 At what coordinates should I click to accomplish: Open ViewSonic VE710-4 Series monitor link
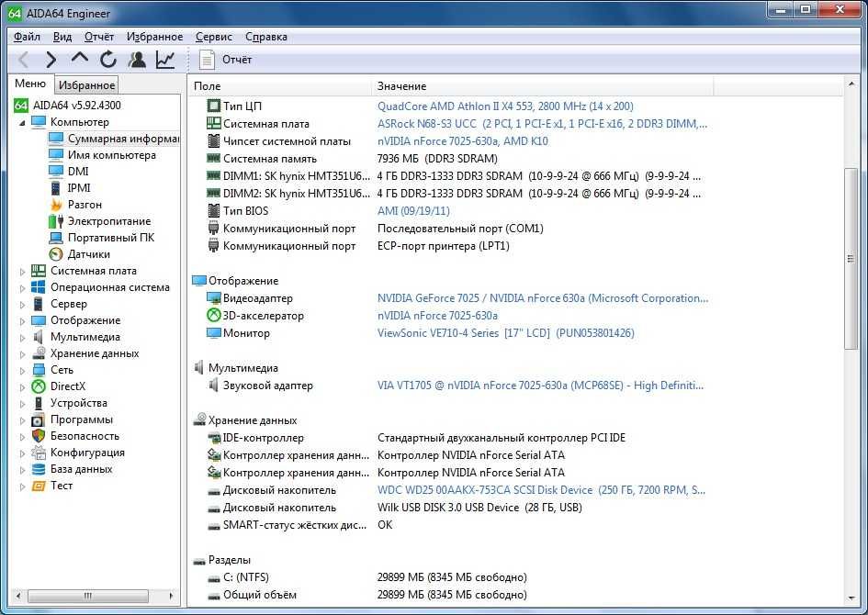(x=506, y=333)
